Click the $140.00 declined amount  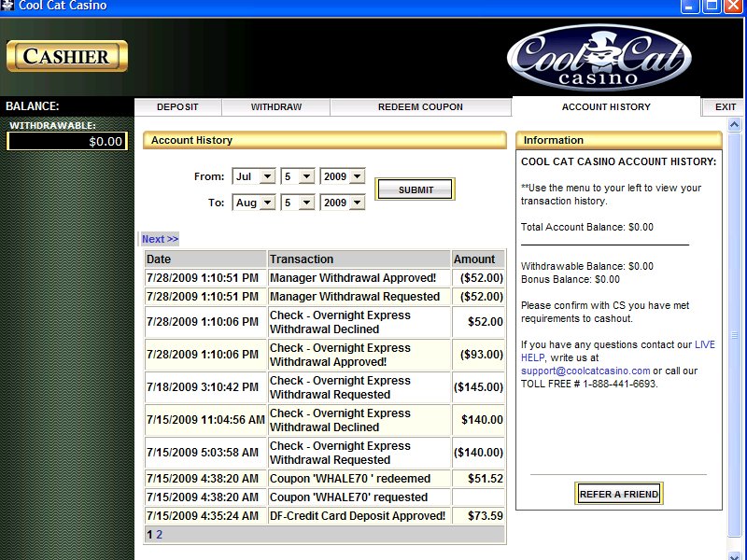pos(478,420)
